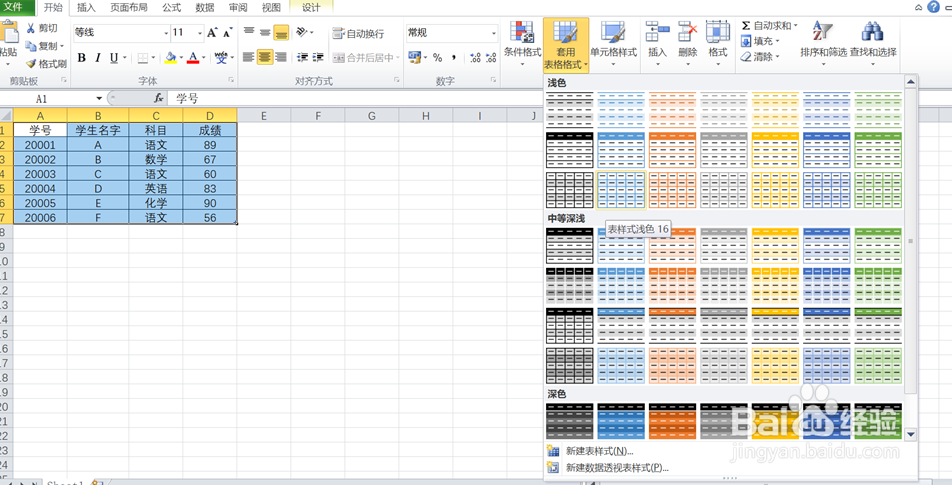Click the percent style icon
The height and width of the screenshot is (485, 952).
437,58
